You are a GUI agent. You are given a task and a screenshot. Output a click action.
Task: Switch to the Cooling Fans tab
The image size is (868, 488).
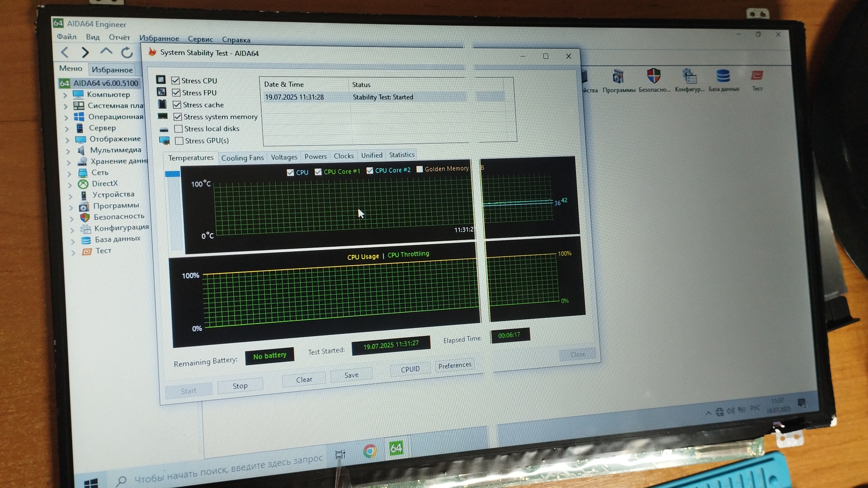click(242, 158)
